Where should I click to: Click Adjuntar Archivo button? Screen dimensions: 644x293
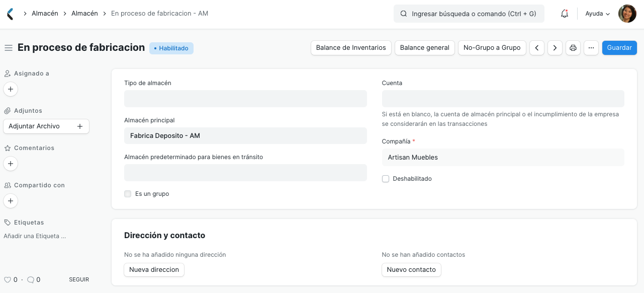point(46,126)
